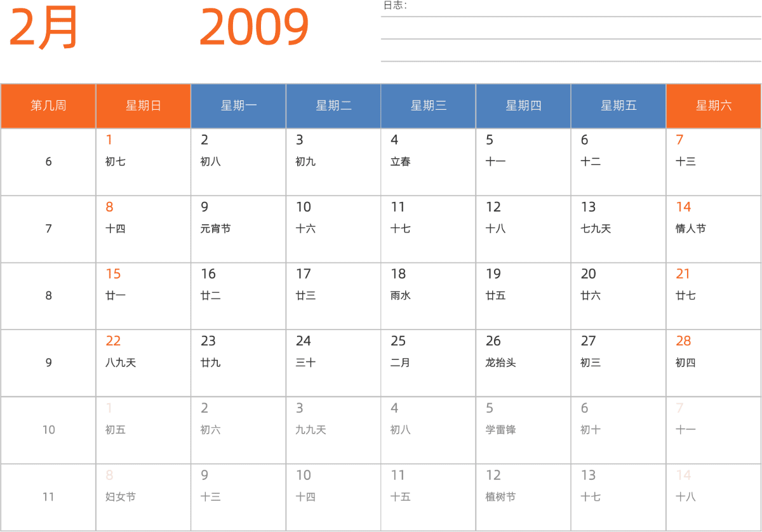This screenshot has height=532, width=762.
Task: Select week number 10 in 第几周 column
Action: pos(48,430)
